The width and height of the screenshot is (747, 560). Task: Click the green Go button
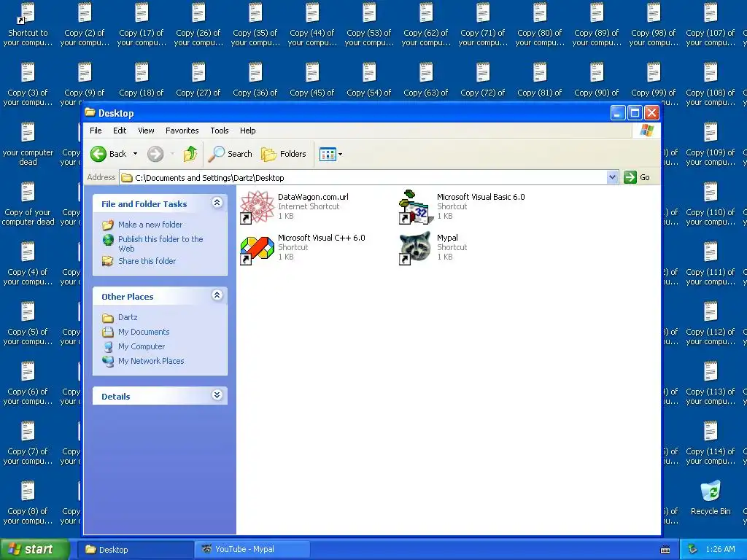pyautogui.click(x=638, y=177)
